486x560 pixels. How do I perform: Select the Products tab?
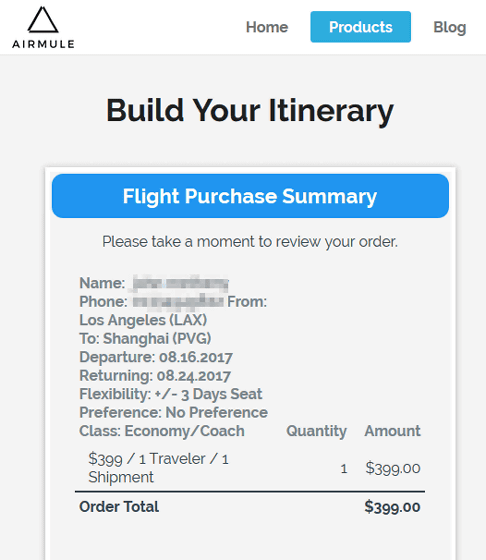click(360, 27)
